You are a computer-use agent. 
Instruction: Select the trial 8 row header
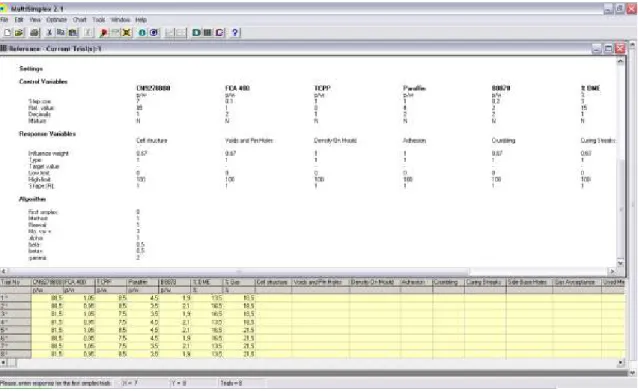(15, 354)
